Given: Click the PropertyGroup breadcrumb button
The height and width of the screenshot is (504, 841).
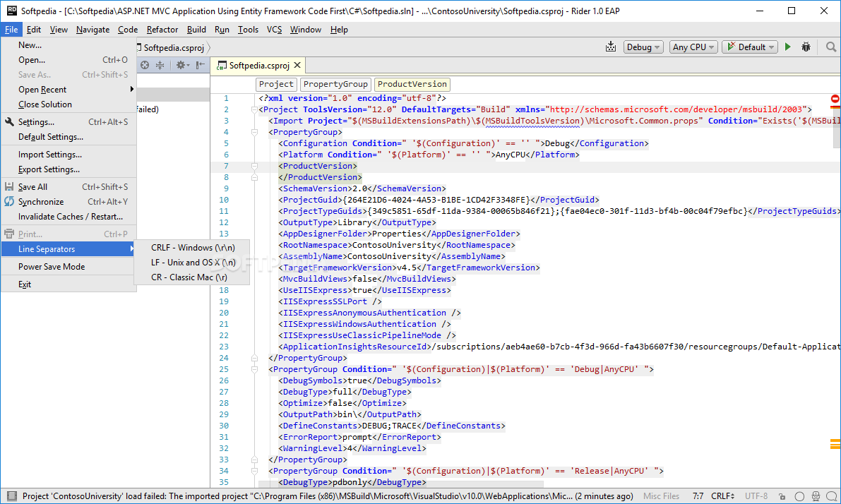Looking at the screenshot, I should click(x=335, y=84).
